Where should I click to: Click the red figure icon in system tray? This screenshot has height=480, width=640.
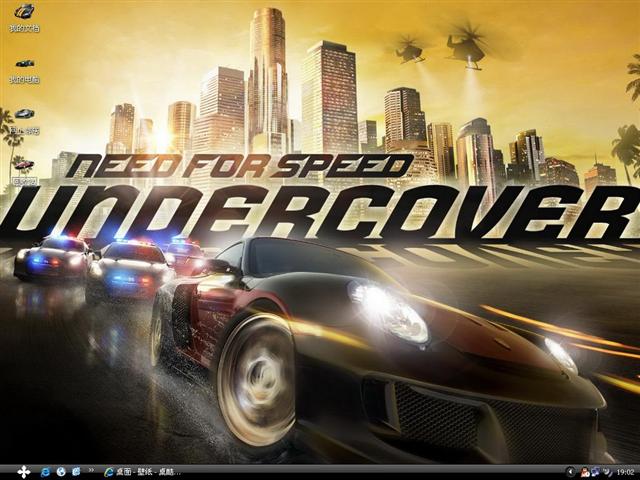pyautogui.click(x=585, y=472)
